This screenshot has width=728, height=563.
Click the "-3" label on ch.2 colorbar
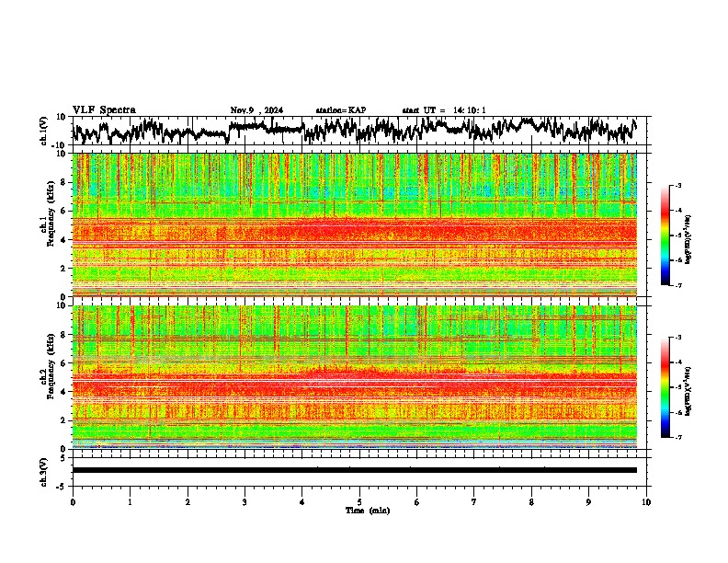tap(677, 338)
